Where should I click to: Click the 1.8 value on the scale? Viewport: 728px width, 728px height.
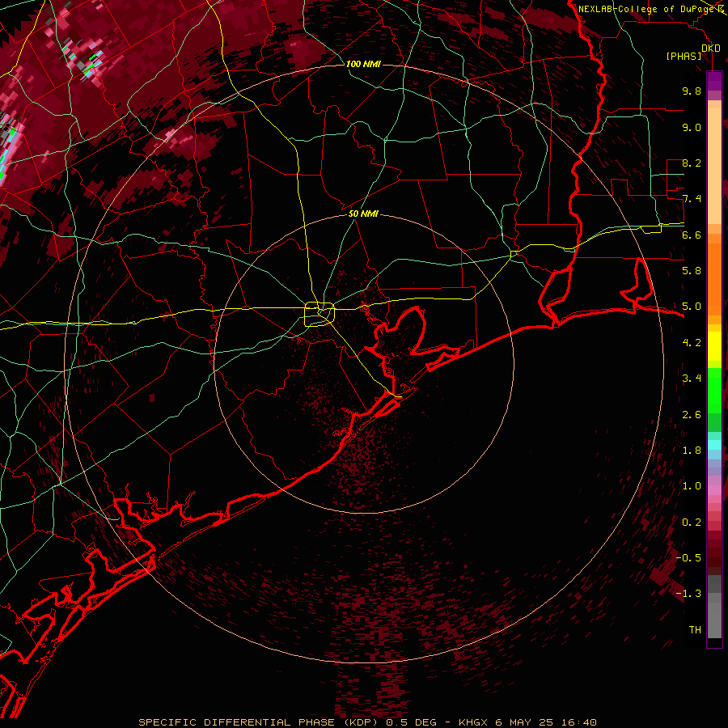click(x=692, y=451)
